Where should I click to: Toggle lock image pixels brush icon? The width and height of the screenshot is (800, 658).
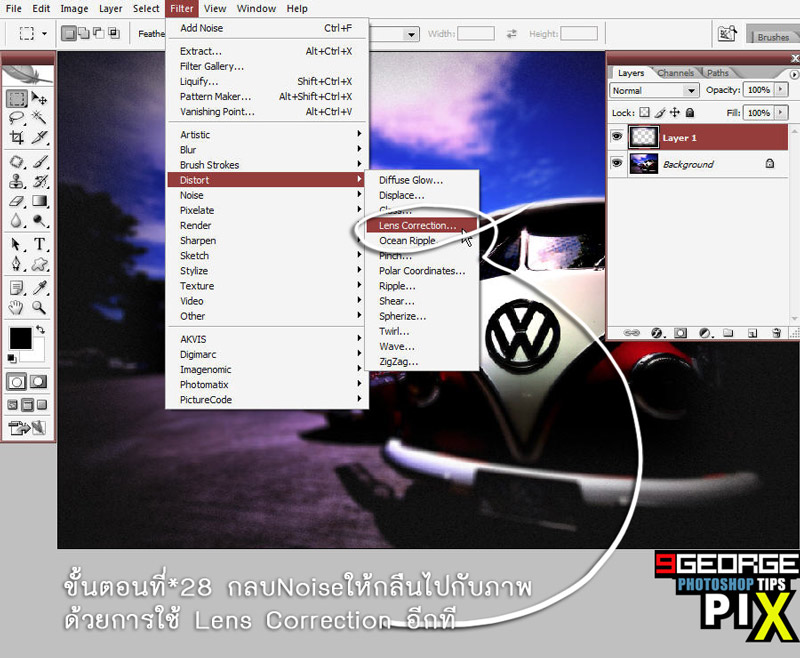[660, 112]
